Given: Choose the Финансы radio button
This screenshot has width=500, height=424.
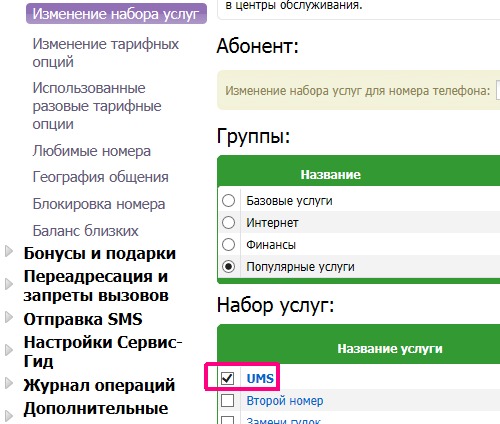Looking at the screenshot, I should [228, 244].
